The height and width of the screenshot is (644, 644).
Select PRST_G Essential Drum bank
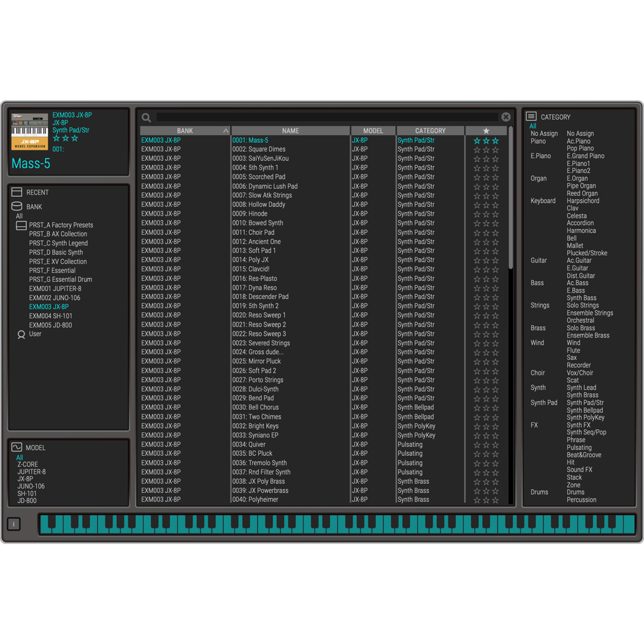(x=61, y=280)
